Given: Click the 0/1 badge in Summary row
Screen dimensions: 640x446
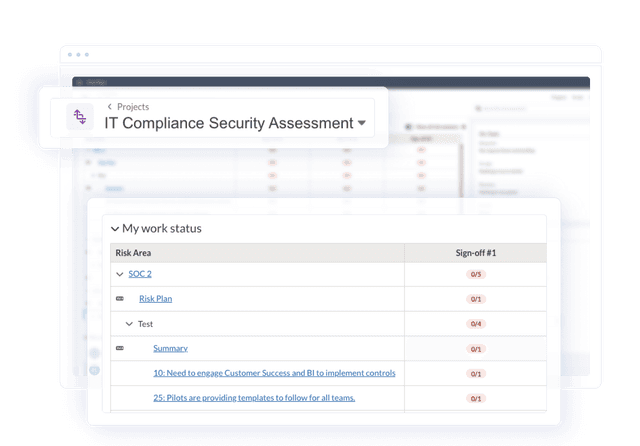Looking at the screenshot, I should coord(476,349).
